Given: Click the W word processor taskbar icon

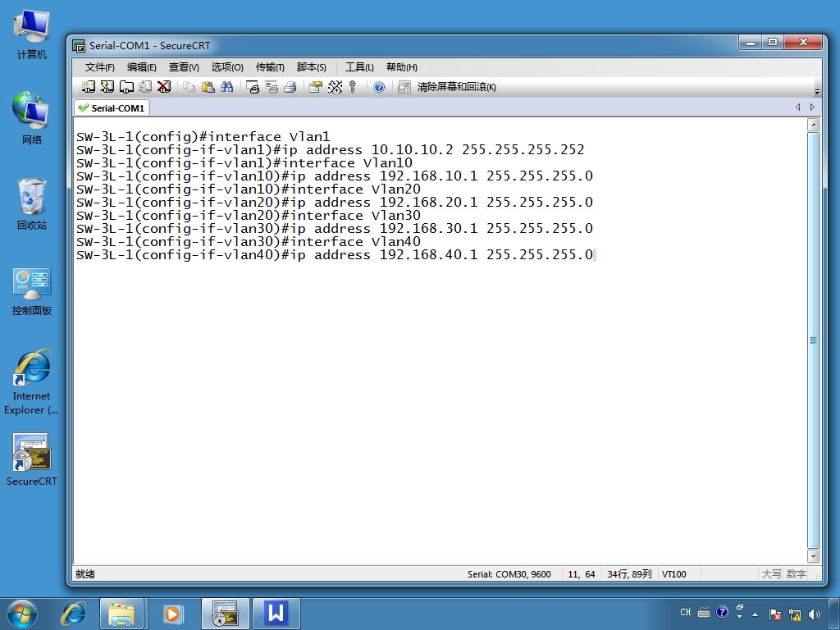Looking at the screenshot, I should point(276,614).
